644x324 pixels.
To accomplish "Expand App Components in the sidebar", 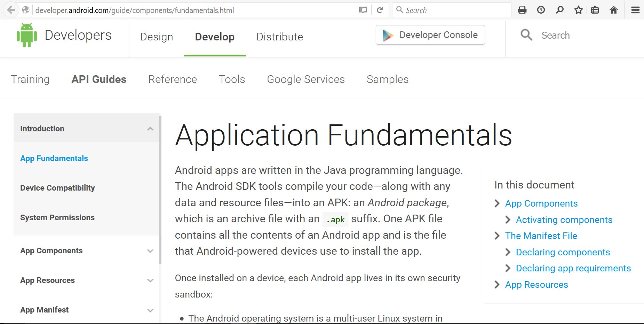I will [x=150, y=250].
